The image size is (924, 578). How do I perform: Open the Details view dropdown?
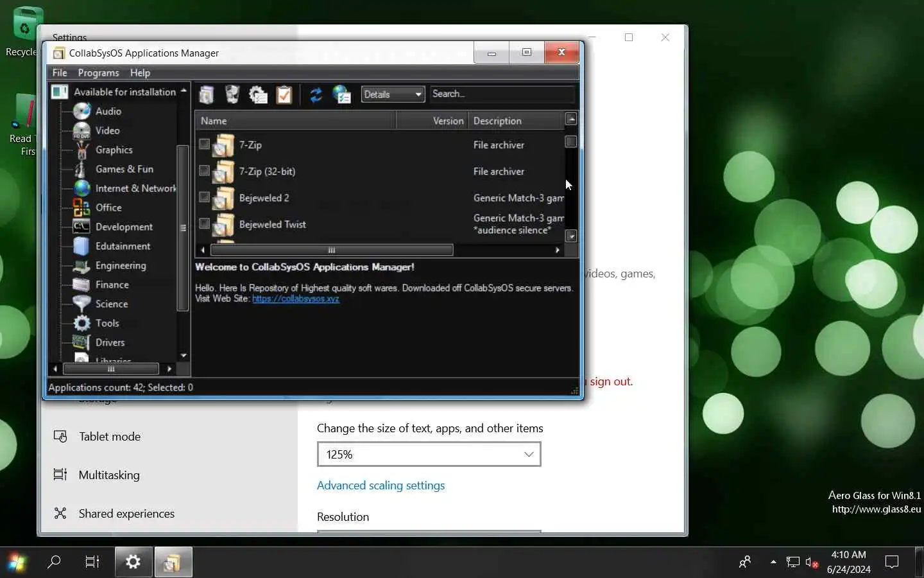click(x=393, y=94)
